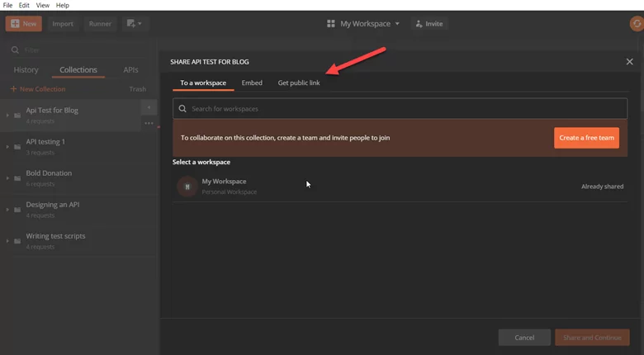
Task: Open the new window icon dropdown
Action: coord(135,24)
